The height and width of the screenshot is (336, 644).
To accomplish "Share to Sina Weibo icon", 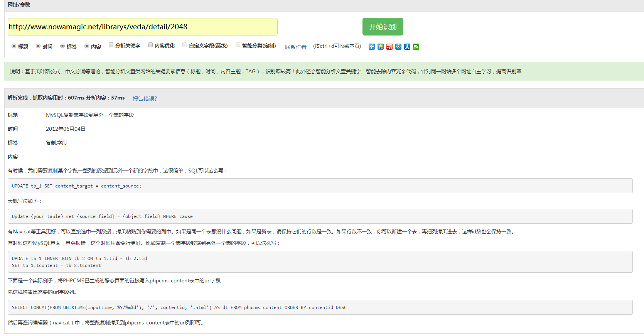I will pos(389,47).
